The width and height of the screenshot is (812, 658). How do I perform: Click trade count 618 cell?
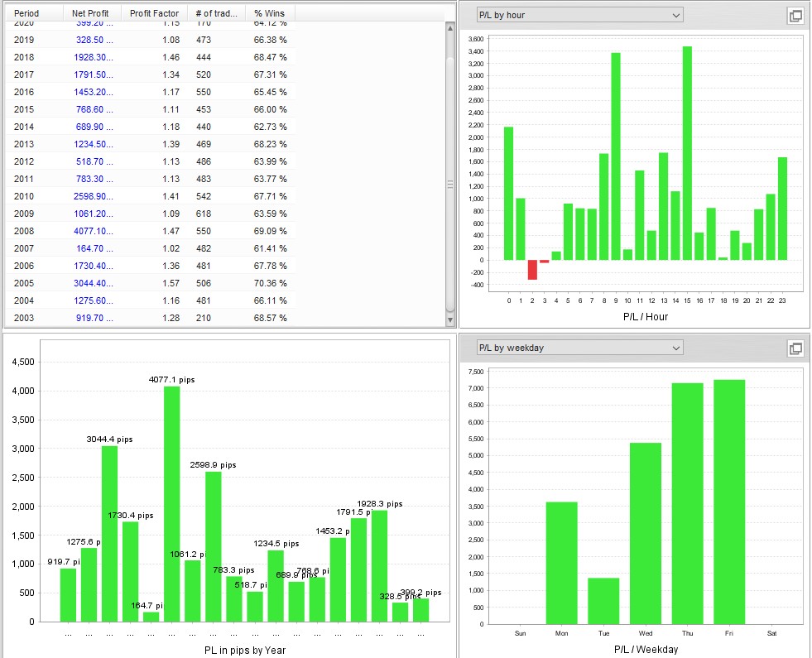point(204,214)
